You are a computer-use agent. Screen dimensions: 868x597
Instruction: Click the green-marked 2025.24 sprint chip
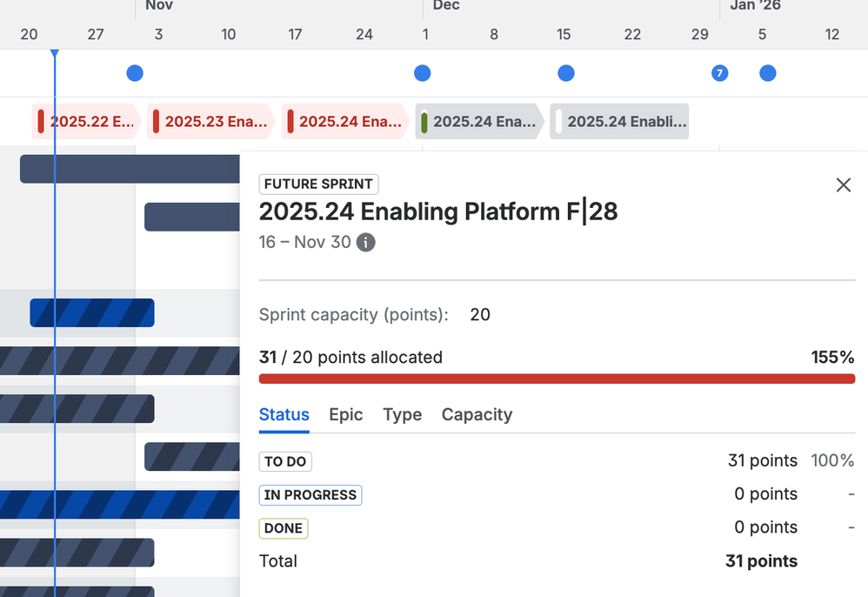(479, 122)
